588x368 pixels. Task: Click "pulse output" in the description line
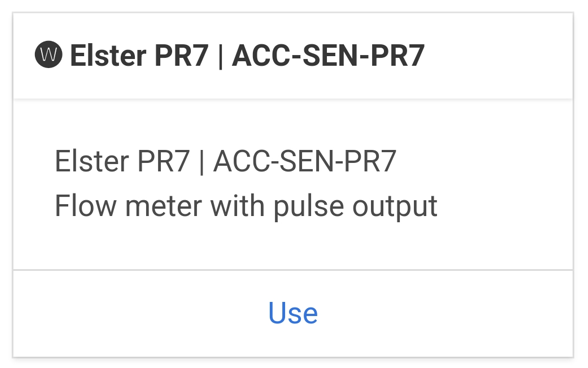(356, 207)
